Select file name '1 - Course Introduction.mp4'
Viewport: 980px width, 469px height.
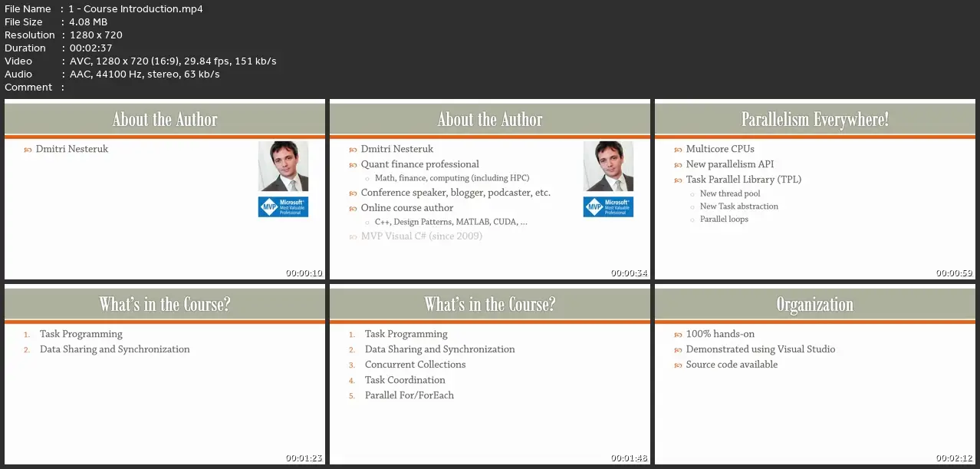click(x=136, y=9)
